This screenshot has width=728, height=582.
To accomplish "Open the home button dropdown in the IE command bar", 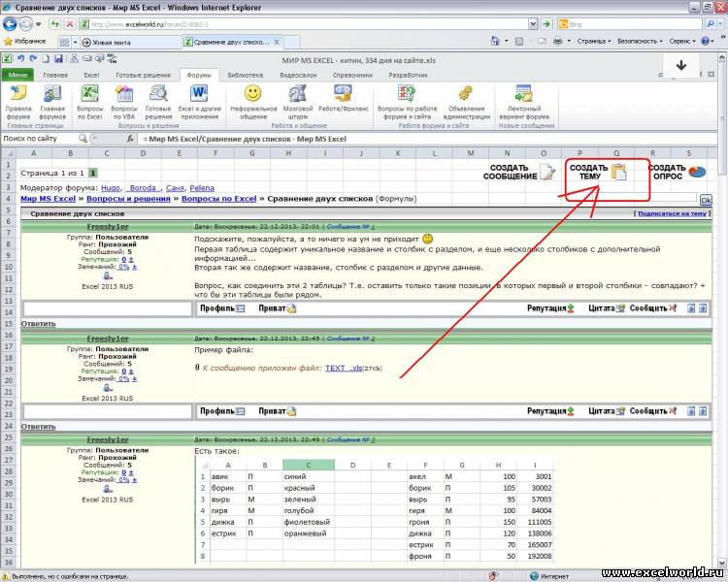I will pos(506,42).
